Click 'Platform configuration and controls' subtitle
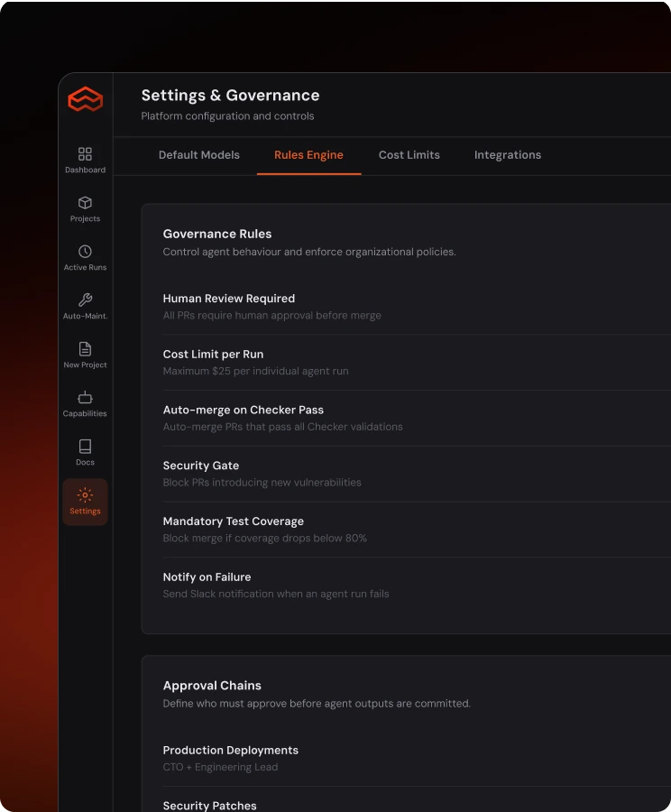Image resolution: width=671 pixels, height=812 pixels. click(228, 116)
